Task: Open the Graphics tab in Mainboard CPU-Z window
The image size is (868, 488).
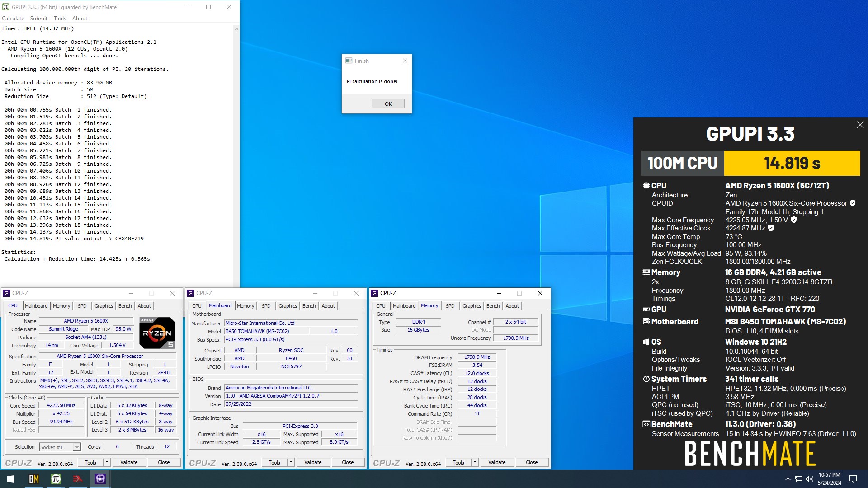Action: point(288,306)
